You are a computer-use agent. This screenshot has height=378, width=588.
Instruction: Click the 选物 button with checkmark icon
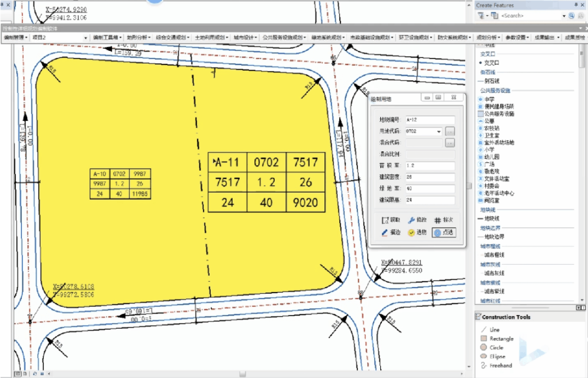pyautogui.click(x=417, y=232)
